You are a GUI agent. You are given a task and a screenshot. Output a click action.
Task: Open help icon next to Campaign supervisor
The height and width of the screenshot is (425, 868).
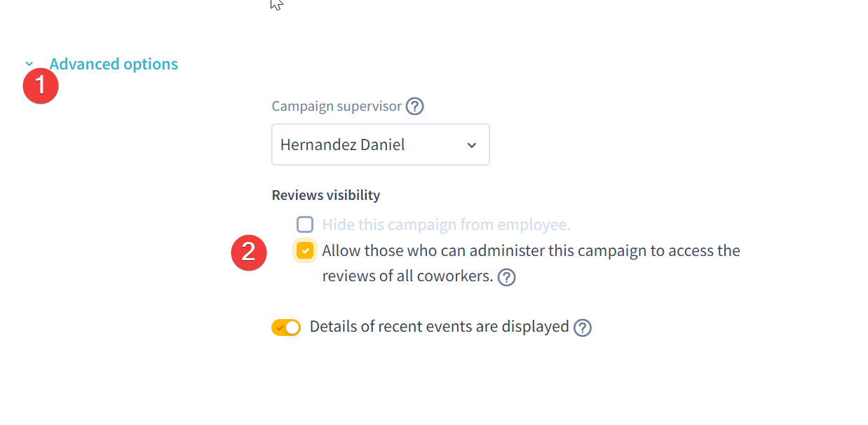pos(415,107)
